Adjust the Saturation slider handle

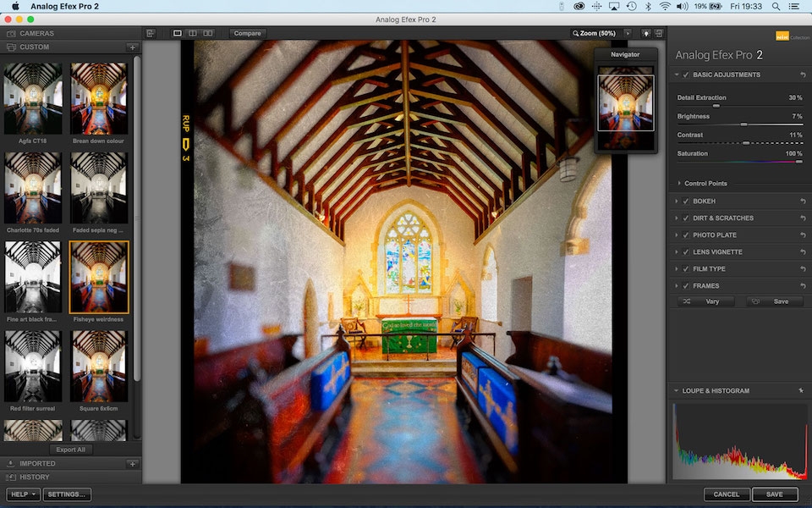click(799, 162)
